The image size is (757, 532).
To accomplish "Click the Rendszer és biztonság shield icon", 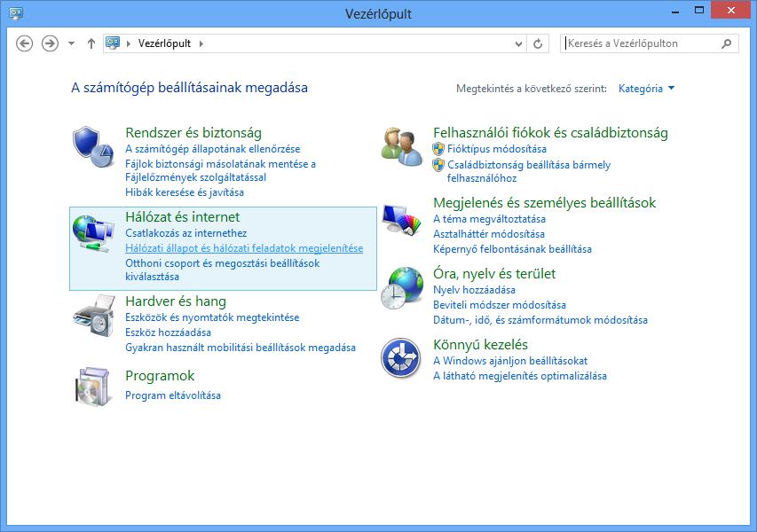I will 93,146.
